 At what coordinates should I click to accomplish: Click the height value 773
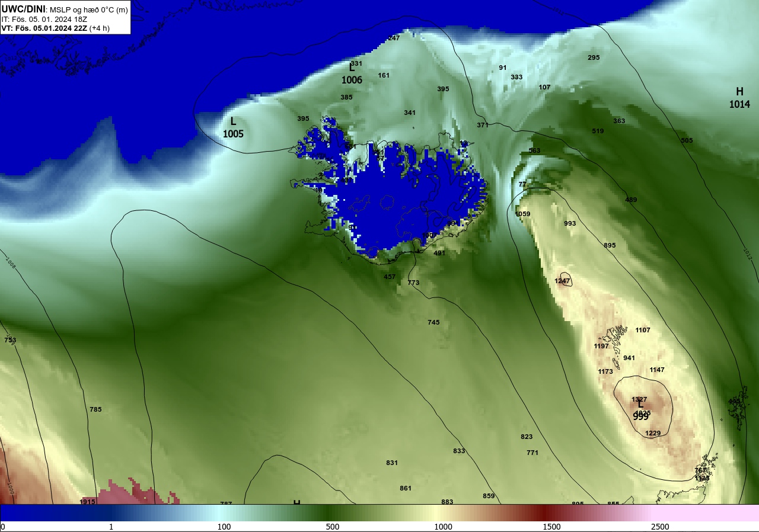413,283
